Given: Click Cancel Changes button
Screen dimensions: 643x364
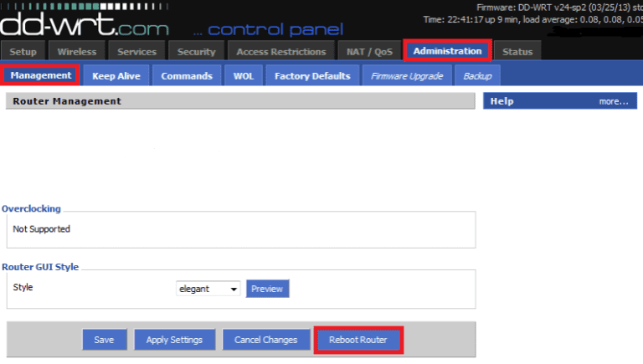Looking at the screenshot, I should (x=265, y=340).
